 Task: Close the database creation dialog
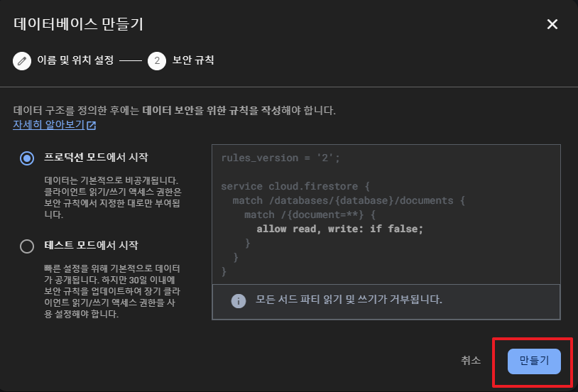click(552, 24)
